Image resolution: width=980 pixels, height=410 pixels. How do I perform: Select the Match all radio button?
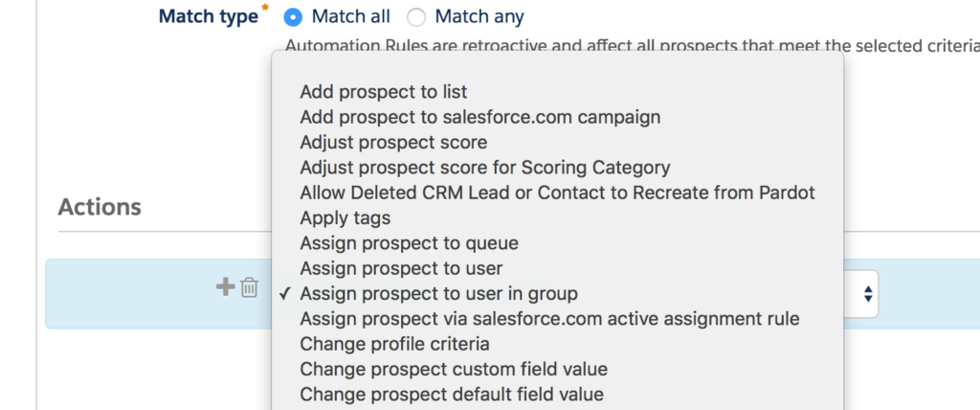[293, 17]
